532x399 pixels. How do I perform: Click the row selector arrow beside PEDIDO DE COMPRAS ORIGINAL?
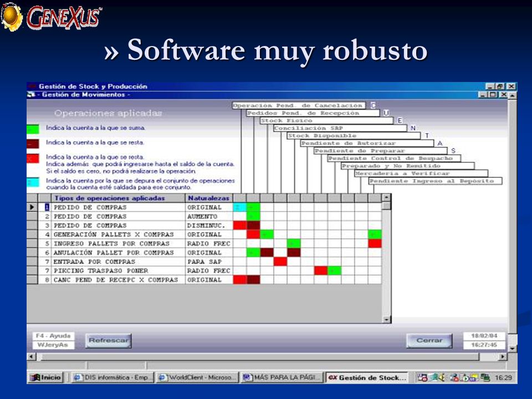(x=32, y=207)
